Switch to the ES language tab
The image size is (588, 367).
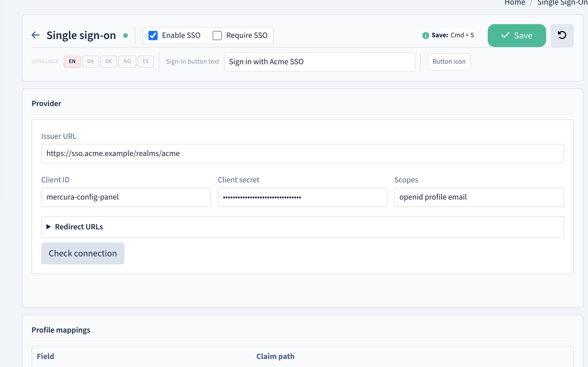click(x=146, y=61)
